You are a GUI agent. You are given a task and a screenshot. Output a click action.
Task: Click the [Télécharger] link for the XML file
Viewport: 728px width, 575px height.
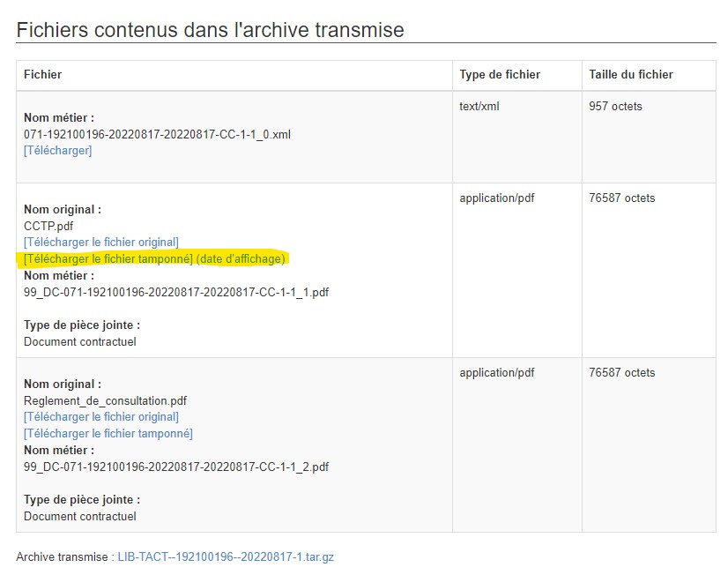coord(57,151)
